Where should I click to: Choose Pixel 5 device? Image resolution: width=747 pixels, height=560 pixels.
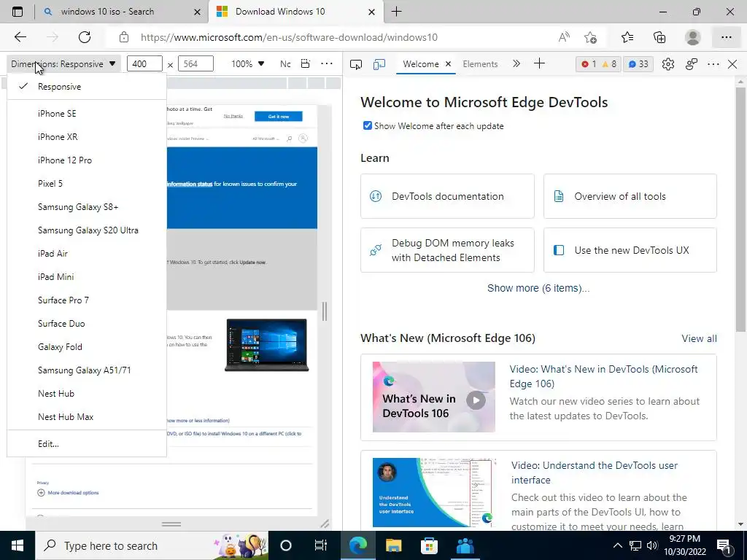pyautogui.click(x=87, y=183)
